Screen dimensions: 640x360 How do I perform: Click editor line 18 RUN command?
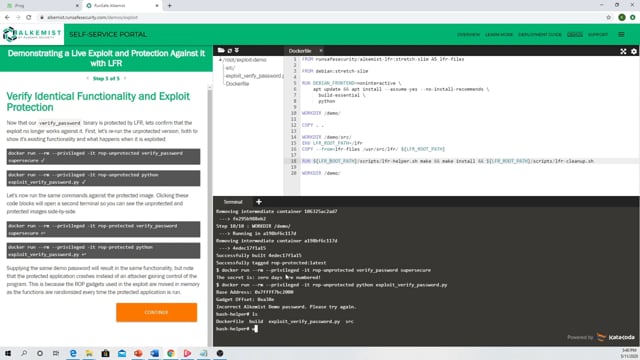[x=448, y=161]
